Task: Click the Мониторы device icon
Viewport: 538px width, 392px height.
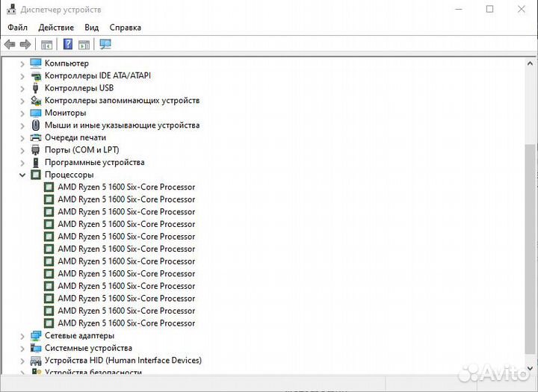Action: (36, 113)
